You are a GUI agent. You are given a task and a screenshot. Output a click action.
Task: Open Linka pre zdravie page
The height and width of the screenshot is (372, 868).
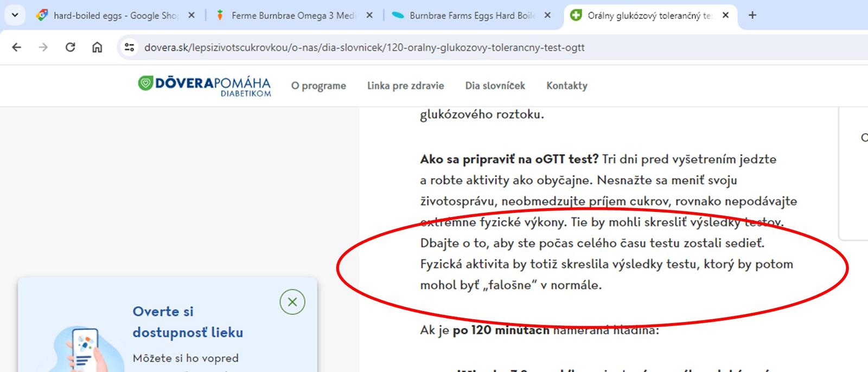[405, 86]
